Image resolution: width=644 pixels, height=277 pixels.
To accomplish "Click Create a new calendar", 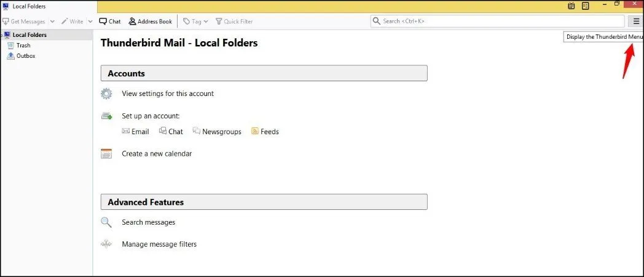I will tap(157, 153).
